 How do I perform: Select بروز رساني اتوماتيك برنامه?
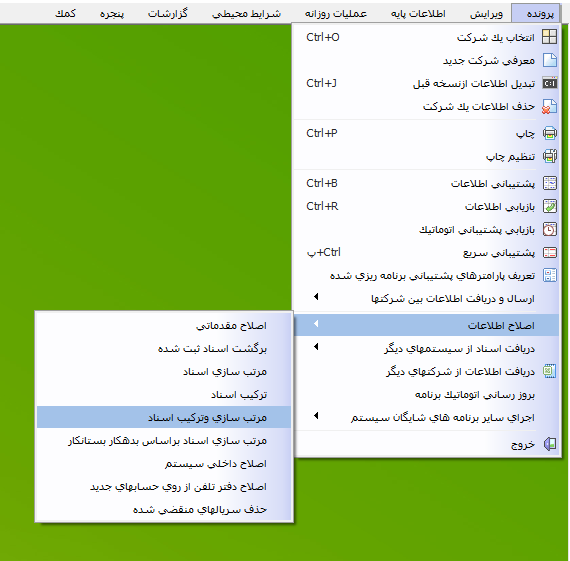[426, 394]
